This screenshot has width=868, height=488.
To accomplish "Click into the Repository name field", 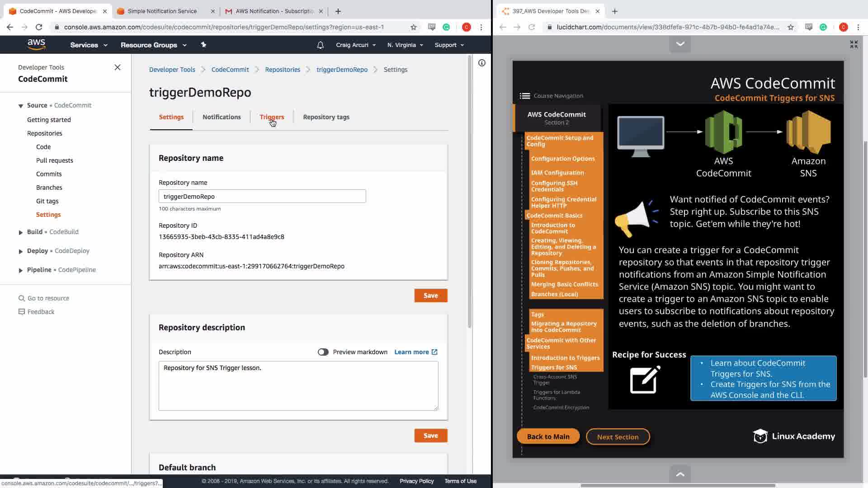I will (262, 197).
